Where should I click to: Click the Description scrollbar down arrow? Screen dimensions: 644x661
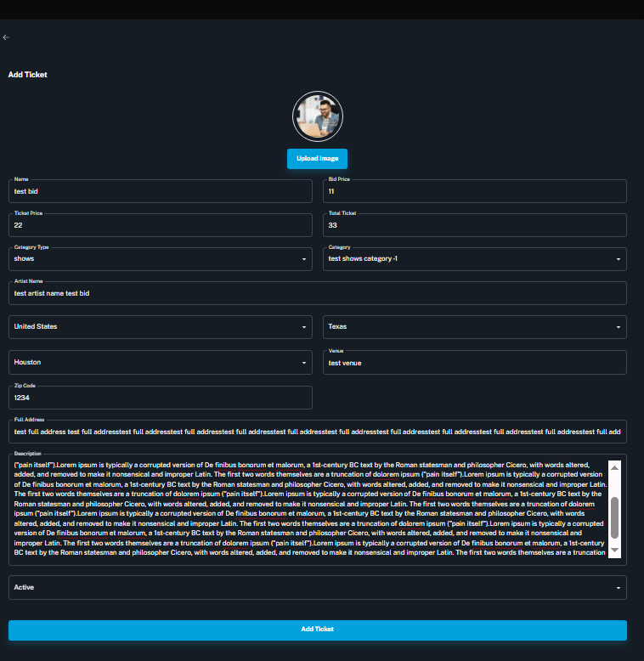click(x=614, y=551)
